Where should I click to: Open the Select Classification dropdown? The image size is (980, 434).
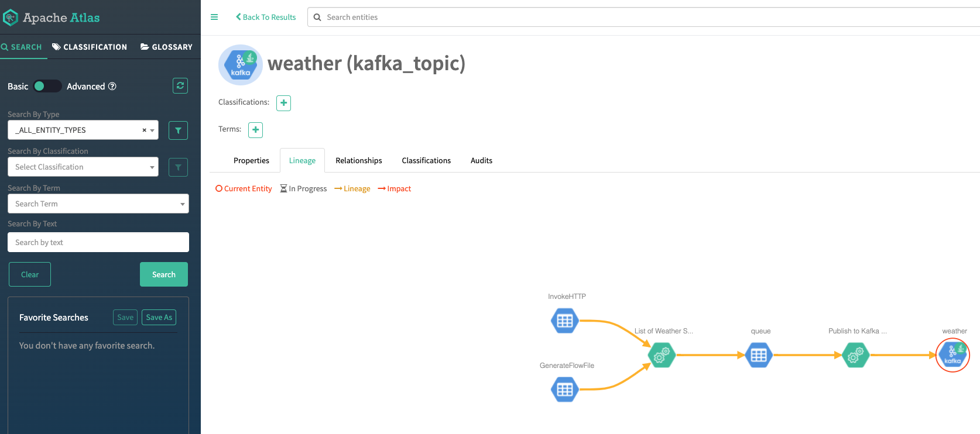(x=83, y=167)
